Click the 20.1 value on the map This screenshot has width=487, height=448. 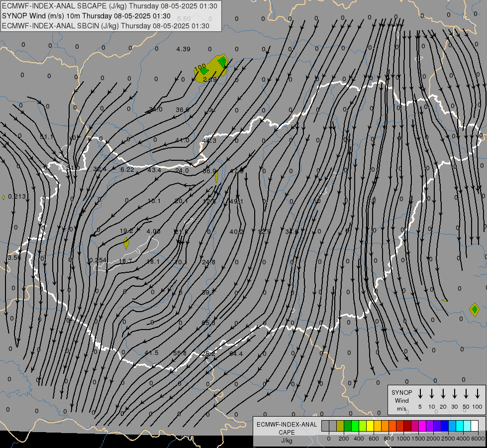point(182,201)
